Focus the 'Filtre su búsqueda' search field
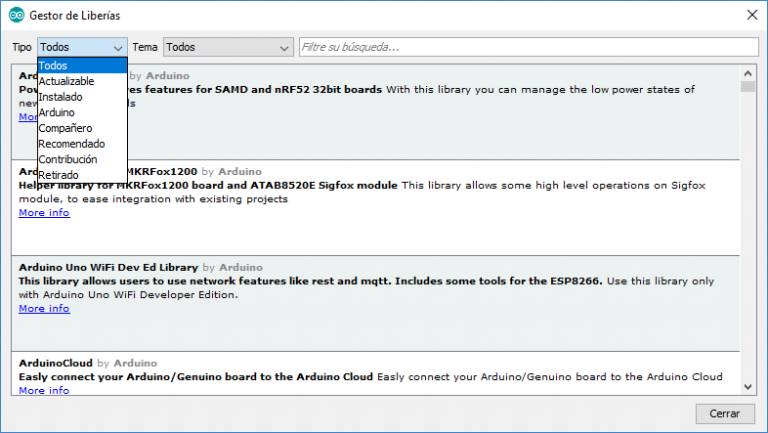The image size is (768, 433). 525,47
